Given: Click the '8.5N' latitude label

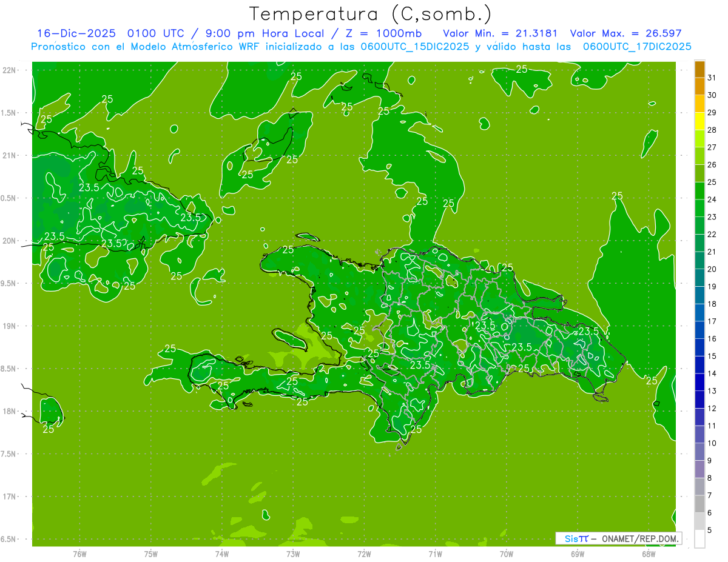Looking at the screenshot, I should pos(8,369).
